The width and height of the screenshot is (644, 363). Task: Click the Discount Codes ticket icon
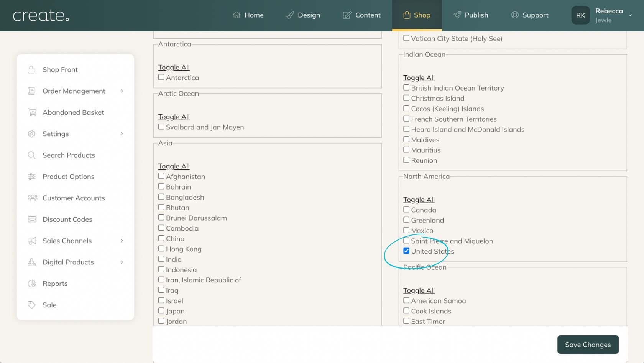point(32,219)
